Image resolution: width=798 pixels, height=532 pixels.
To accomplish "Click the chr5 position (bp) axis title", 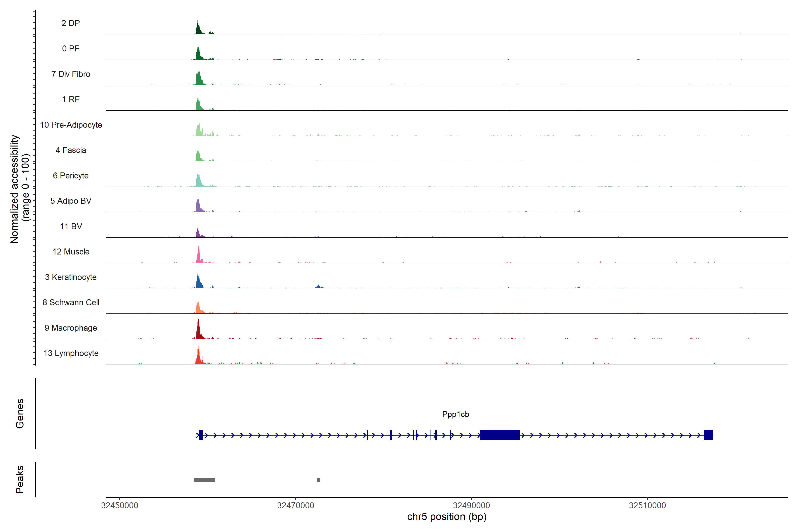I will pos(446,517).
